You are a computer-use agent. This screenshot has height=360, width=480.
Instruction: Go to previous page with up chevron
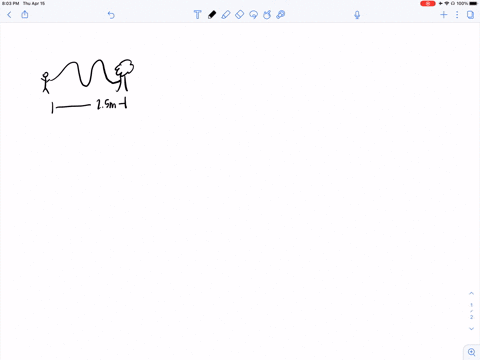click(x=471, y=293)
